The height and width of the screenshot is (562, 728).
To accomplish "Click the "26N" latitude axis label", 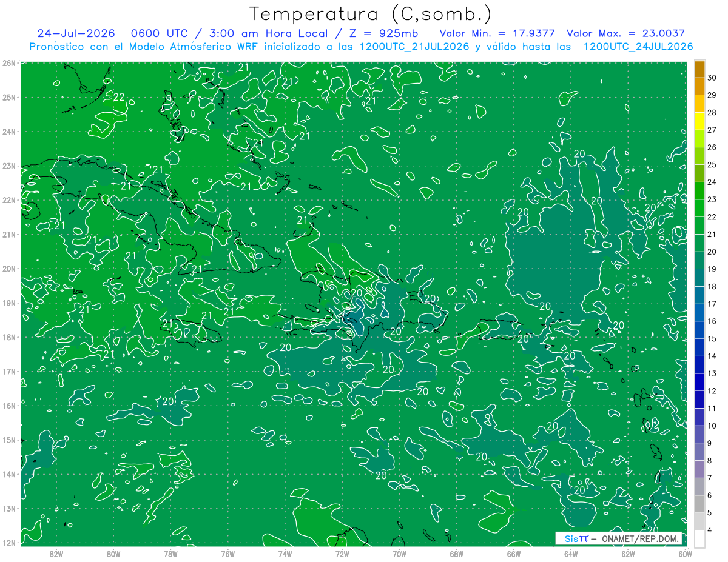I will pos(8,63).
